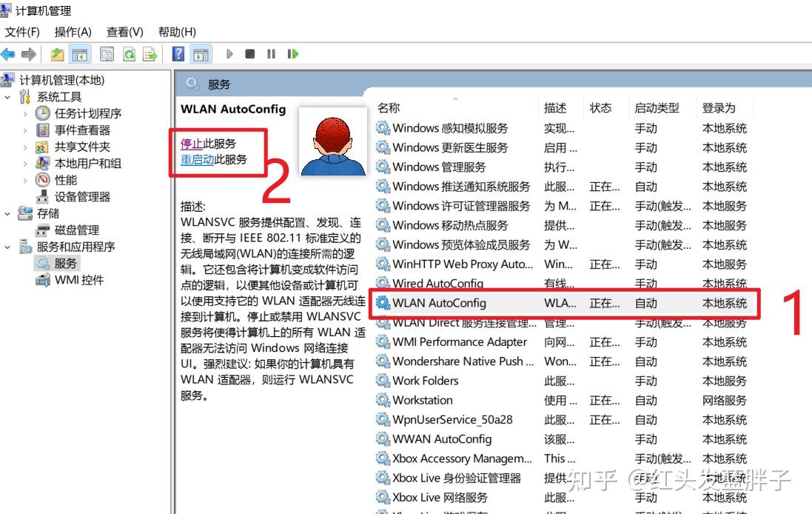Click the Back arrow in toolbar

click(x=7, y=54)
